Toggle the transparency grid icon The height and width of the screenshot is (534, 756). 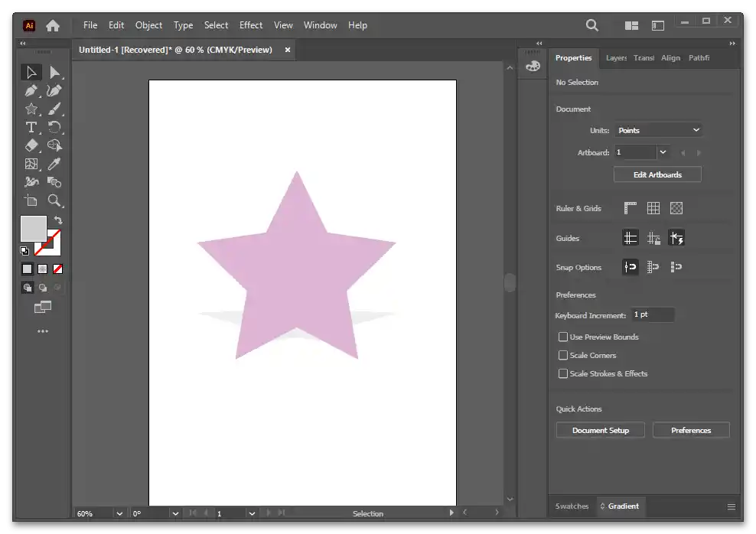pyautogui.click(x=676, y=208)
